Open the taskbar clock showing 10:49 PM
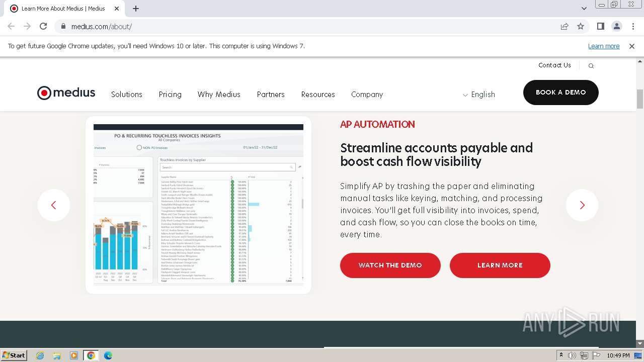Screen dimensions: 644x362 [x=618, y=355]
